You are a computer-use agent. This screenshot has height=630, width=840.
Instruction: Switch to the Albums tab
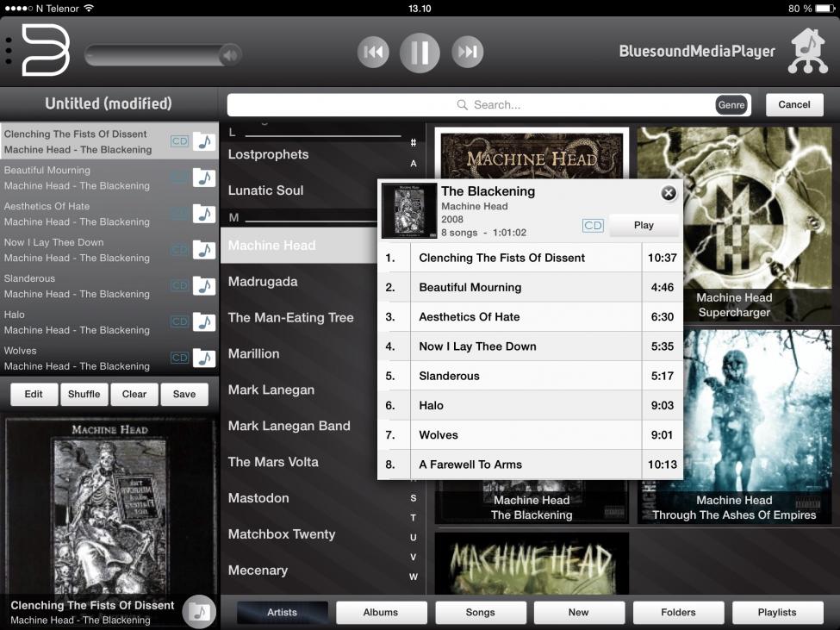pyautogui.click(x=381, y=612)
